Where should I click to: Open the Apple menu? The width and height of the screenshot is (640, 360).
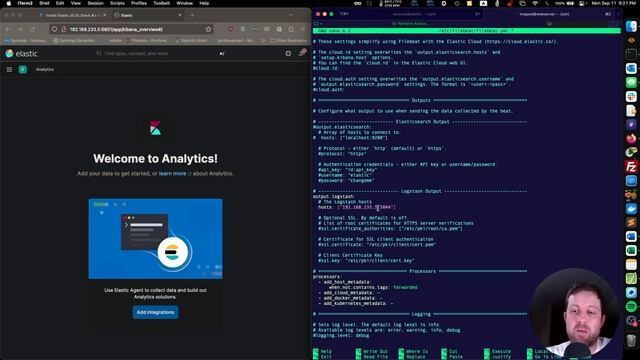click(9, 3)
